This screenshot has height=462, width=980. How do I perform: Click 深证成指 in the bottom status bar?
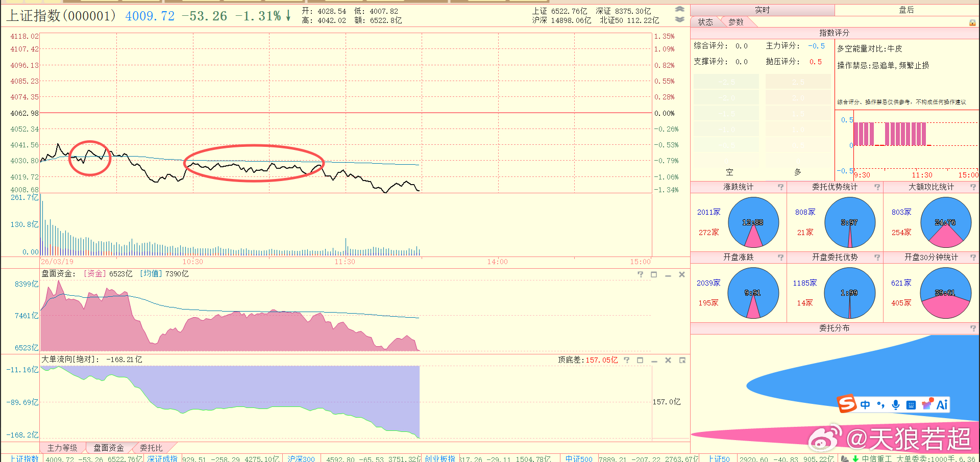coord(162,458)
